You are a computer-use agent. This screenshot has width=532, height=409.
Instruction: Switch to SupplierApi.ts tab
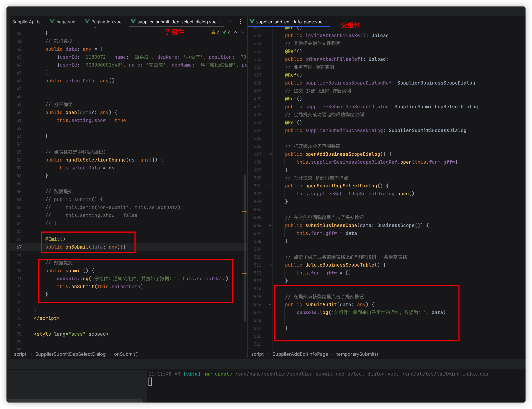click(26, 22)
